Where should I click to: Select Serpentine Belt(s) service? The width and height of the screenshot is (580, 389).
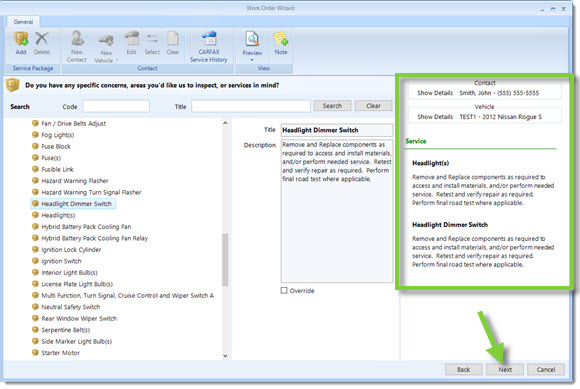(65, 330)
